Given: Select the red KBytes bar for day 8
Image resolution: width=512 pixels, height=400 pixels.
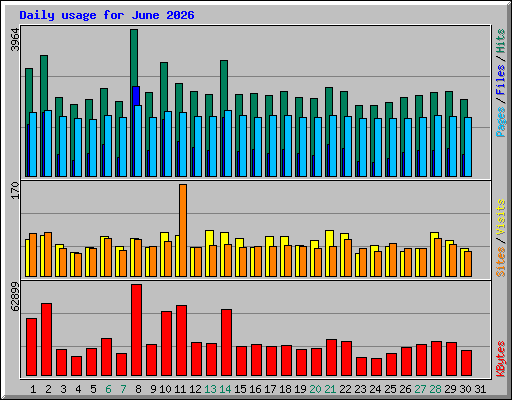Looking at the screenshot, I should (136, 330).
